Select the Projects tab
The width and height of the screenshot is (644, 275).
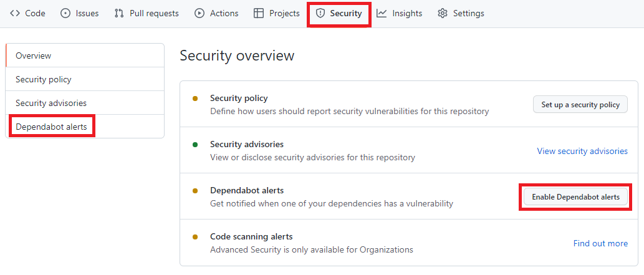277,13
